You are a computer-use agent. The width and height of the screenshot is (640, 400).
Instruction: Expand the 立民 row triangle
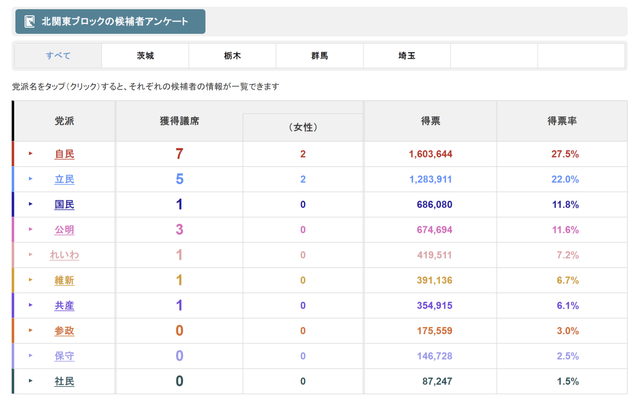pos(31,180)
